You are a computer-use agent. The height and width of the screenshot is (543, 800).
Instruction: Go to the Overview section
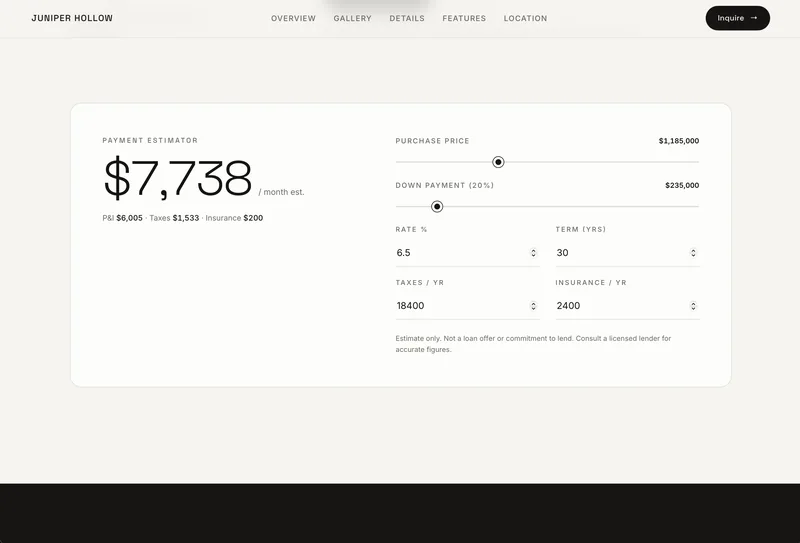(x=293, y=18)
